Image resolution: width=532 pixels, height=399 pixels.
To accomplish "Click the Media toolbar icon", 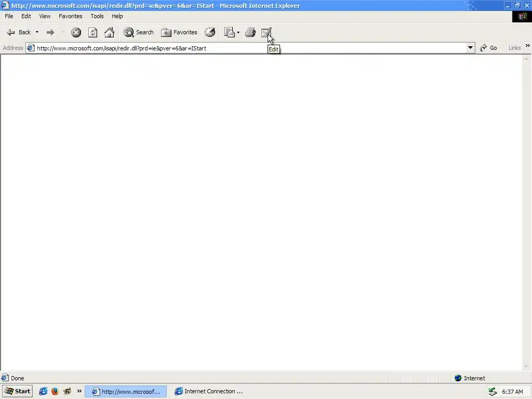I will pyautogui.click(x=210, y=32).
